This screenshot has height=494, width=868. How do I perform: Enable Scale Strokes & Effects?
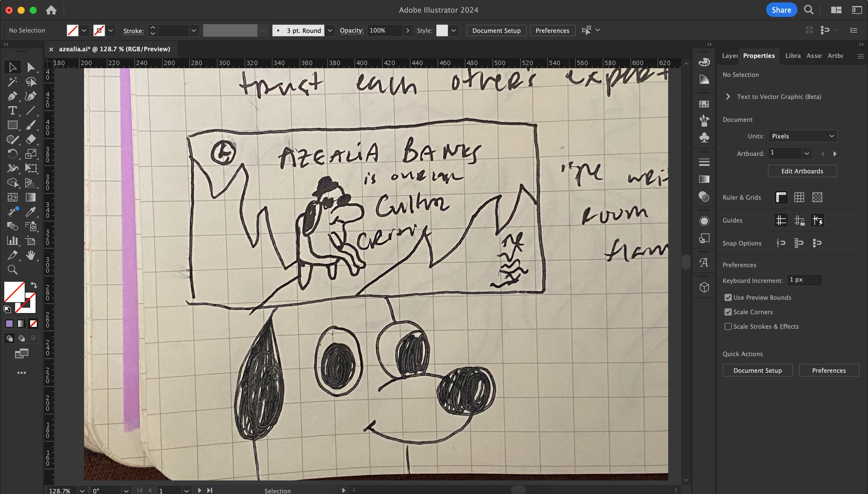pos(728,326)
